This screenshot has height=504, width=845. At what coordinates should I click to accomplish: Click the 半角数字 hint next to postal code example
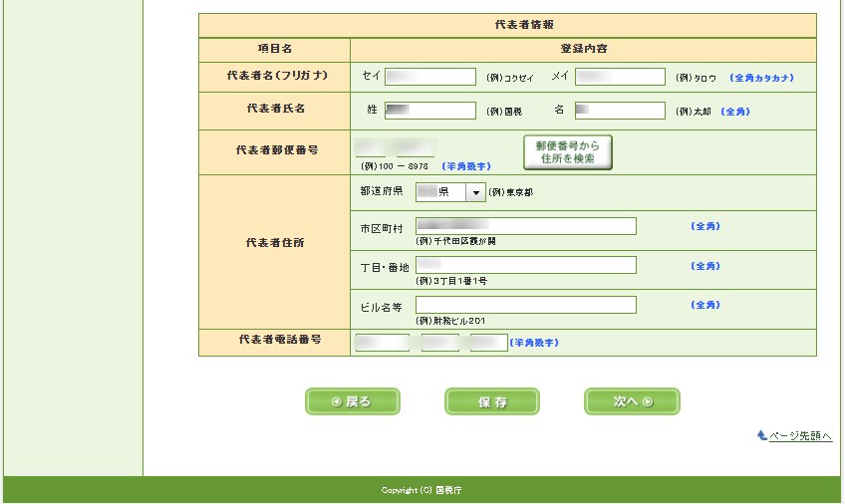(466, 166)
